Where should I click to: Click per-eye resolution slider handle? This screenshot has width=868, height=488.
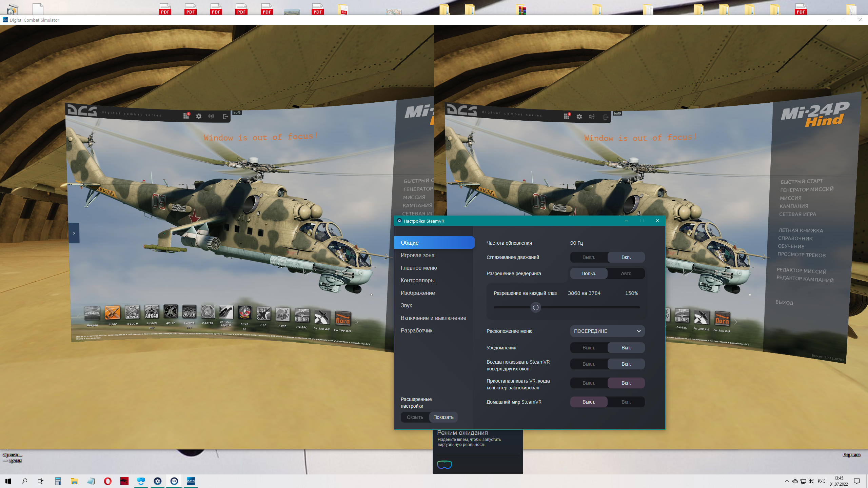pos(536,307)
